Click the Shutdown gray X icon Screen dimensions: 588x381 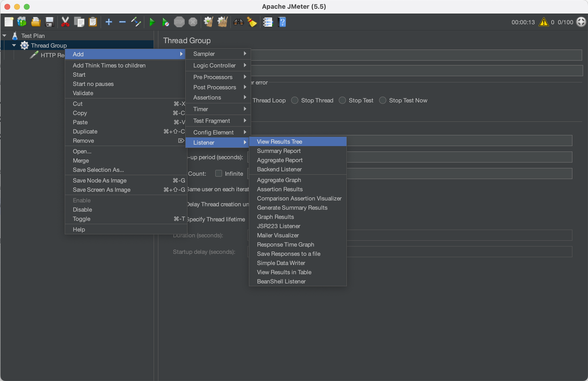click(193, 22)
